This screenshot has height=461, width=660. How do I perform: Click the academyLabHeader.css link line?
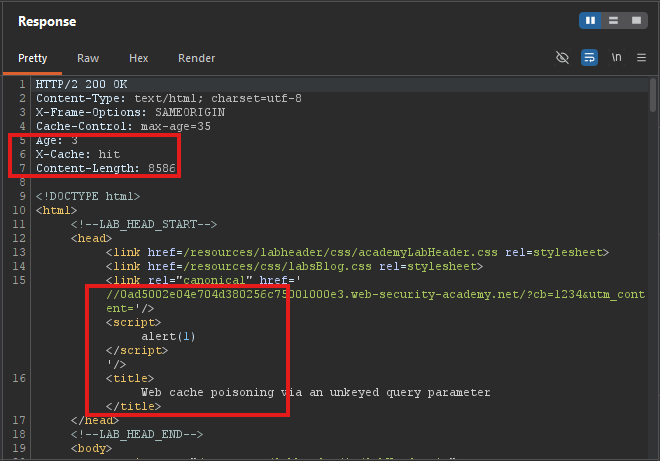(x=357, y=252)
